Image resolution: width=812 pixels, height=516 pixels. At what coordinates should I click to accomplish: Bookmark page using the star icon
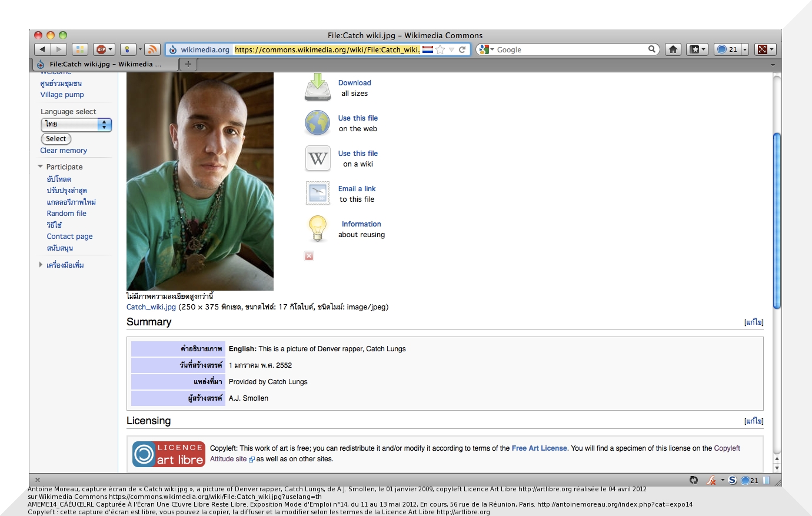440,49
